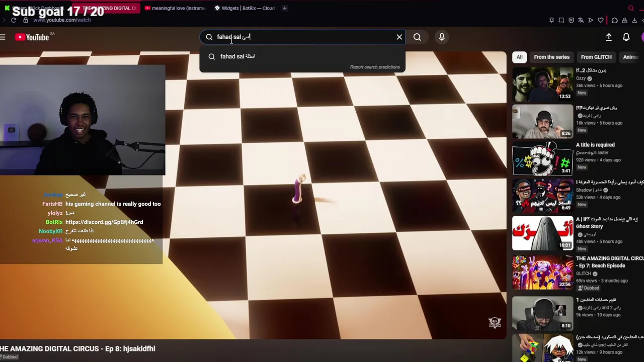
Task: Click Report search predictions link
Action: pyautogui.click(x=375, y=67)
